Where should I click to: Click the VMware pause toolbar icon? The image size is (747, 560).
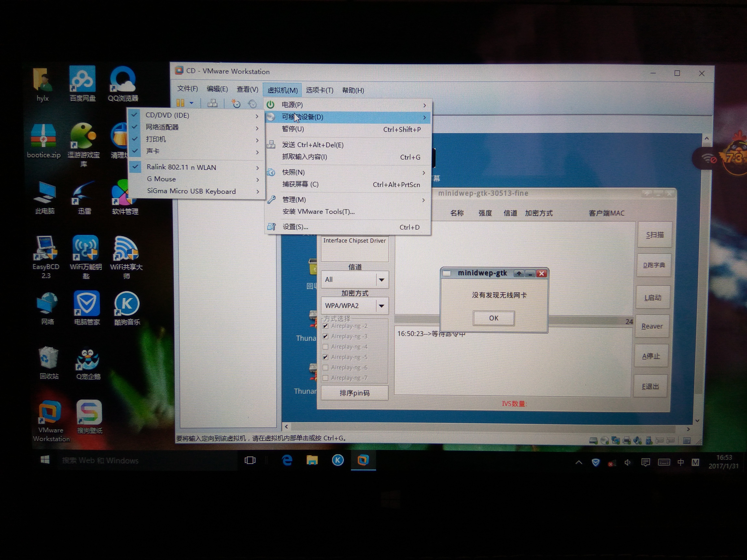180,103
